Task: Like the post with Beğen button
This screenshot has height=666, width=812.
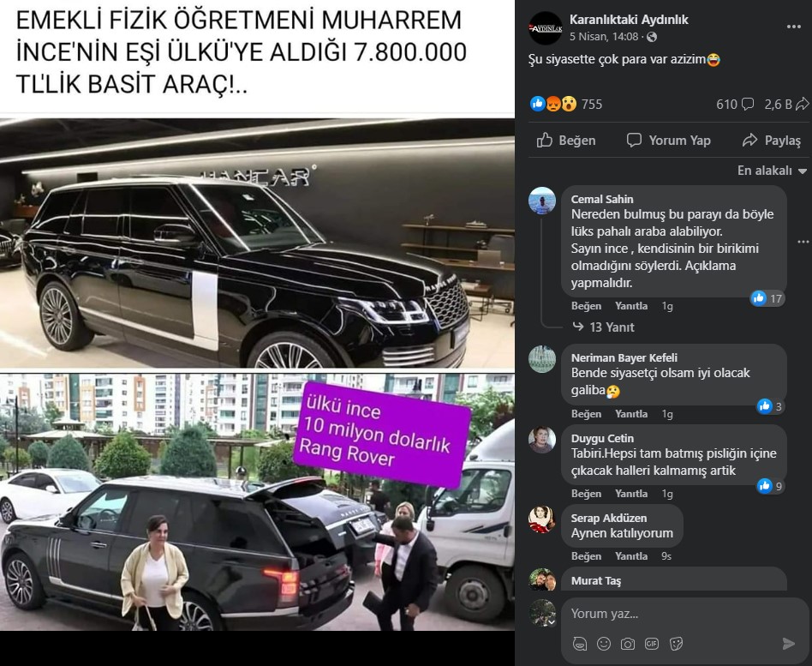Action: coord(566,141)
